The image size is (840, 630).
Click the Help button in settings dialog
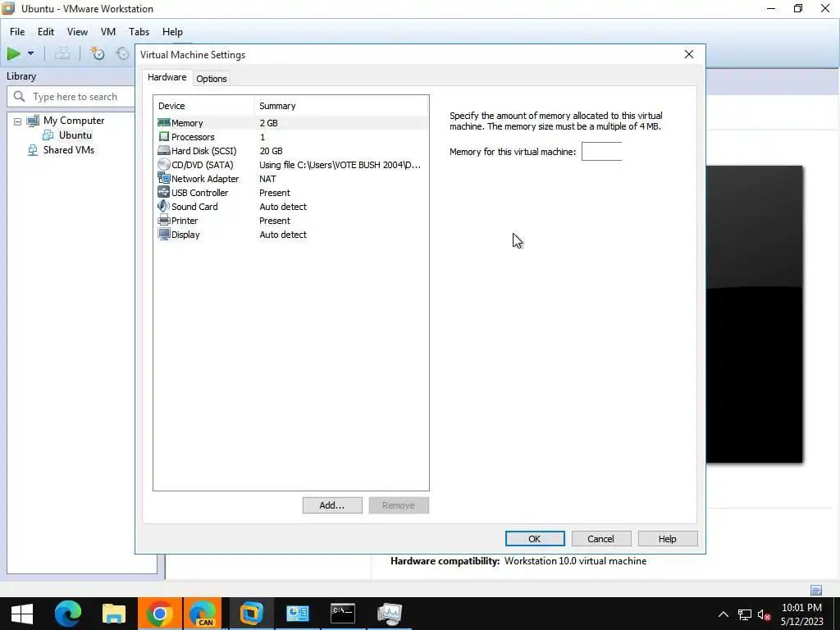click(668, 539)
